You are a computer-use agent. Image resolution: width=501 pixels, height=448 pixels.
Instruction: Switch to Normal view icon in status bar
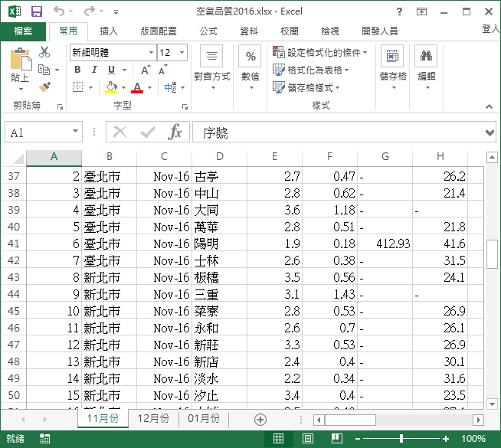point(278,438)
